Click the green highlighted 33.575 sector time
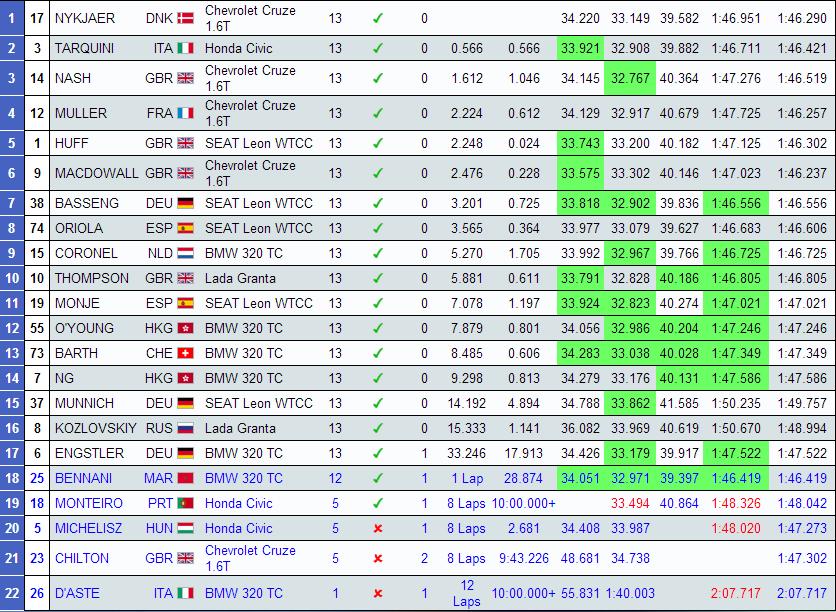836x612 pixels. tap(581, 173)
